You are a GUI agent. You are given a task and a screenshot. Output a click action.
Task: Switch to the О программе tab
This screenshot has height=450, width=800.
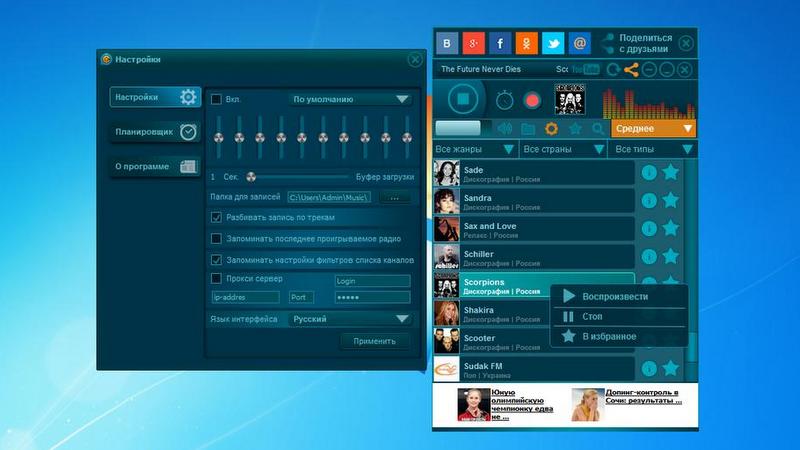pyautogui.click(x=155, y=166)
